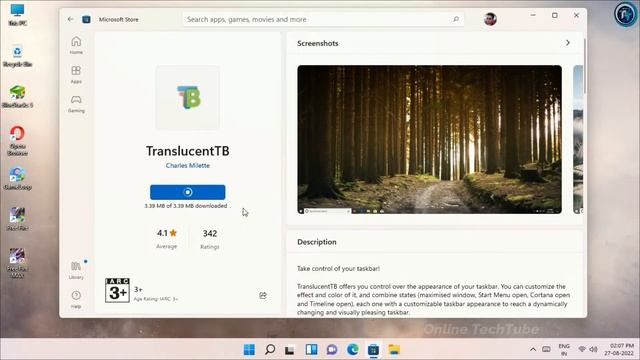The image size is (640, 360).
Task: Select Opera Browser desktop icon
Action: [18, 141]
